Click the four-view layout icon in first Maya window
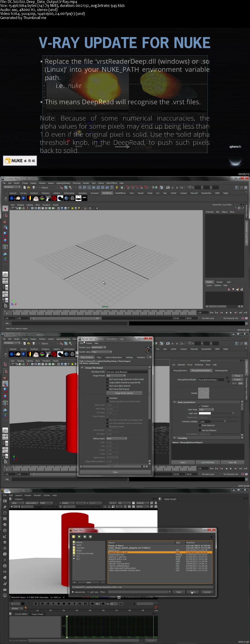250x644 pixels. tap(5, 281)
